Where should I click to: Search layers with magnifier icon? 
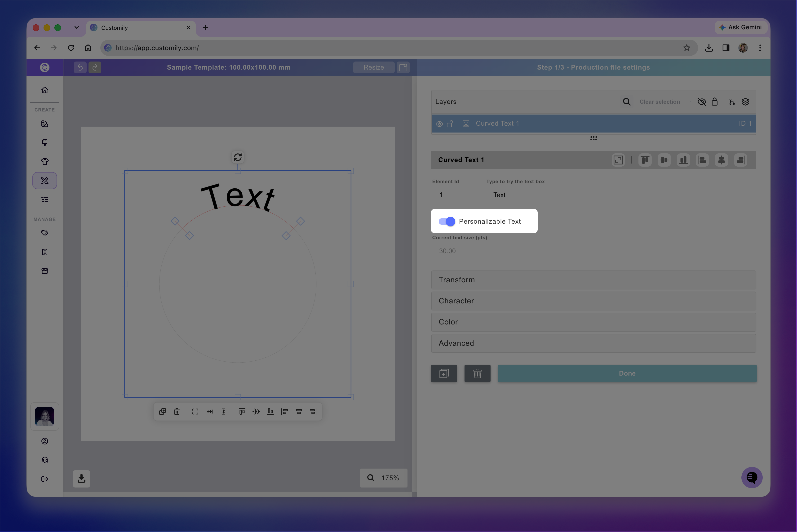pos(627,102)
